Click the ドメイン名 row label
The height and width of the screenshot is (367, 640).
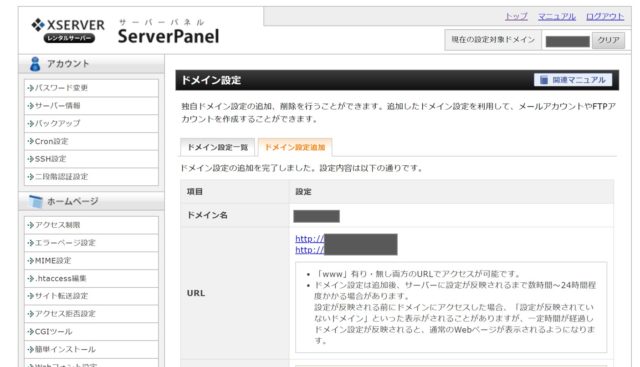(x=207, y=215)
